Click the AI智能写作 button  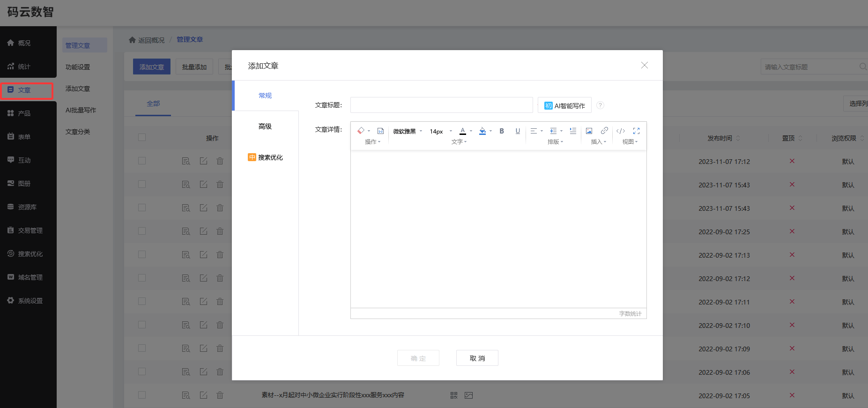[564, 105]
